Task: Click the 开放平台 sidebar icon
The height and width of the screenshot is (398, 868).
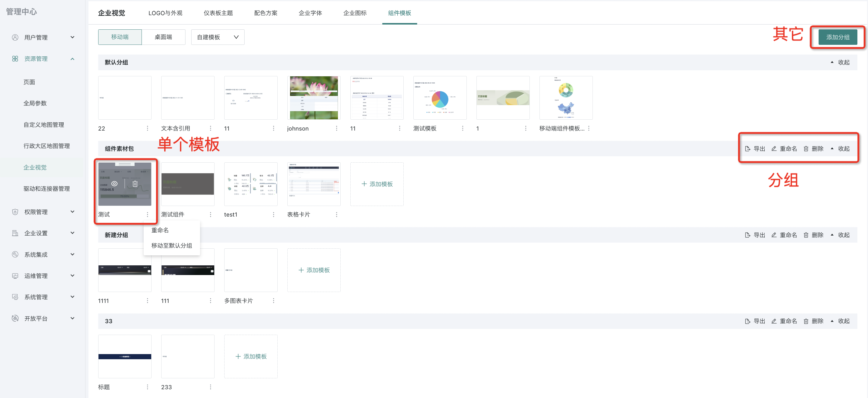Action: click(x=15, y=318)
